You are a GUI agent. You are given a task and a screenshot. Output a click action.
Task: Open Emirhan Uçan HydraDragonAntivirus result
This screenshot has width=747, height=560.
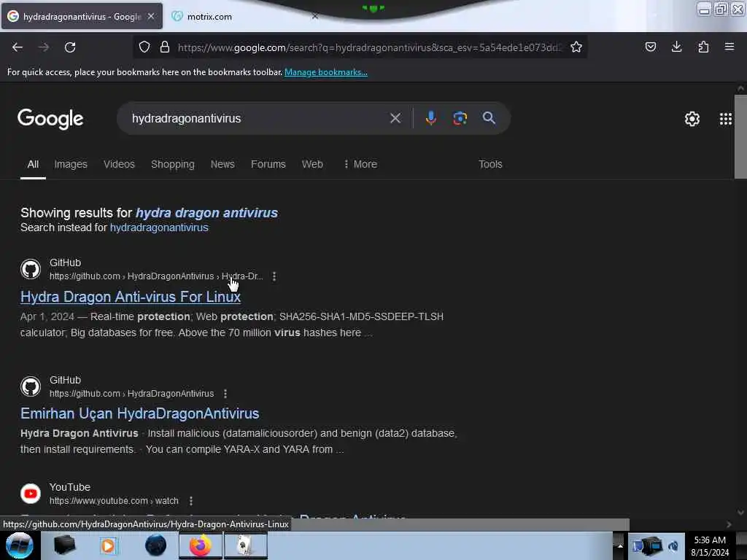point(139,413)
